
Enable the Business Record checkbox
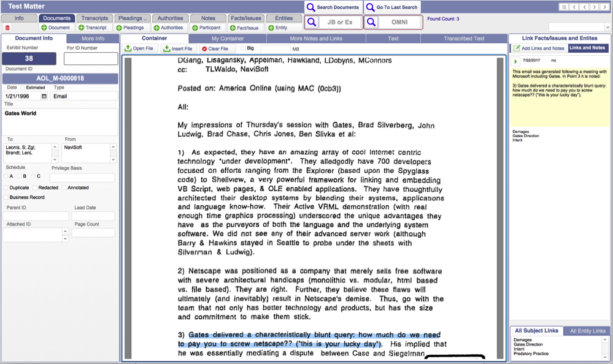click(x=6, y=197)
